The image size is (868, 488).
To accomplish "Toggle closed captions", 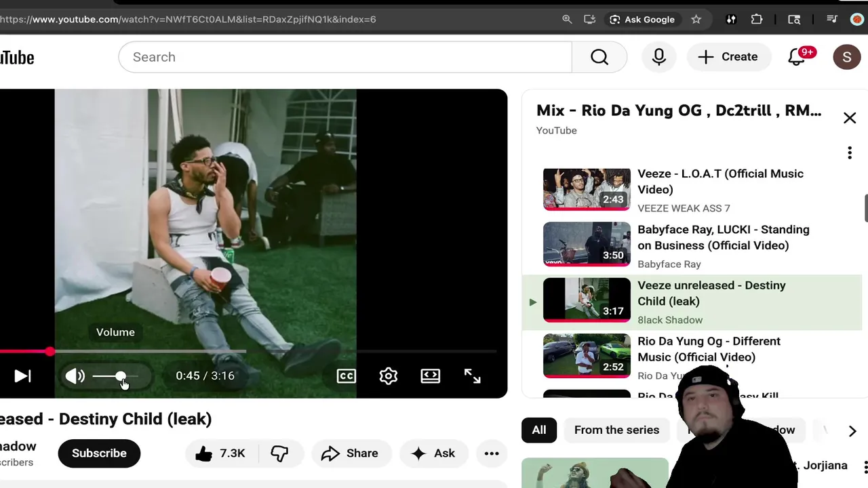I will (346, 376).
